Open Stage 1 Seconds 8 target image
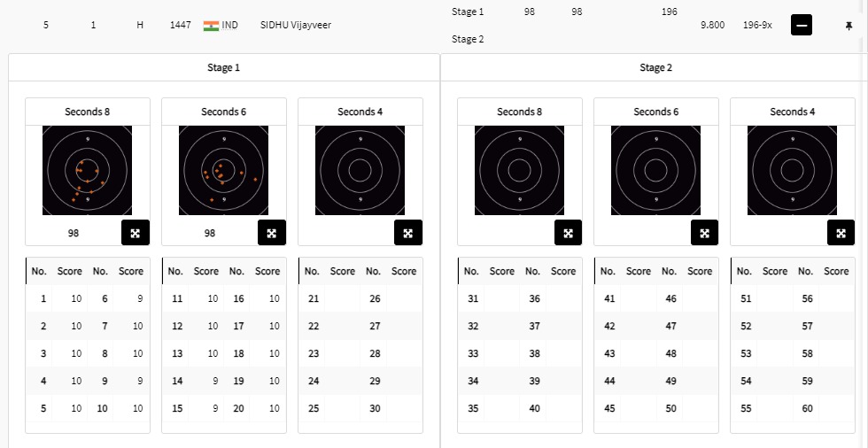 [87, 170]
